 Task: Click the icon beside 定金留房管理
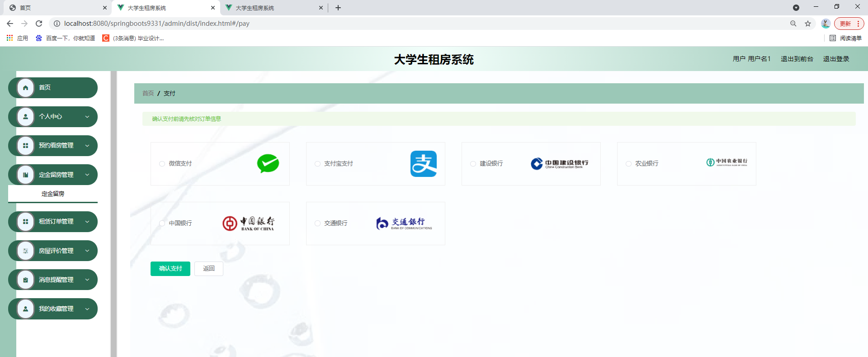click(x=26, y=175)
